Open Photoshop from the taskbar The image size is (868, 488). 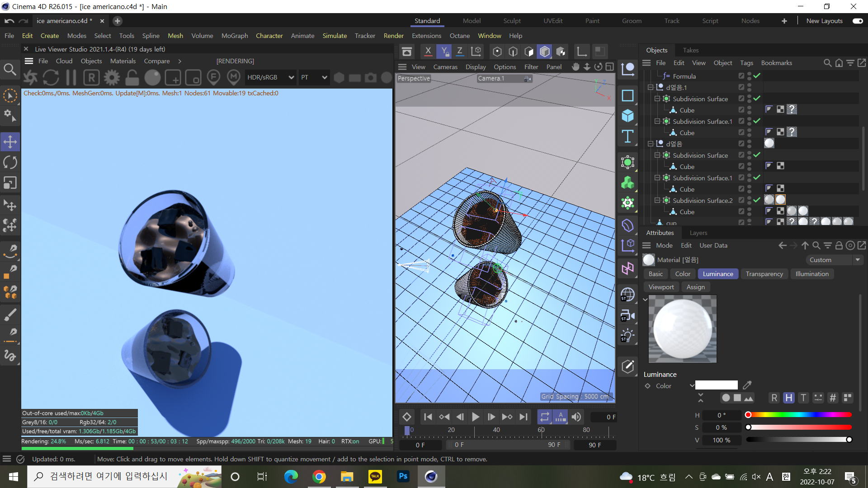[403, 477]
